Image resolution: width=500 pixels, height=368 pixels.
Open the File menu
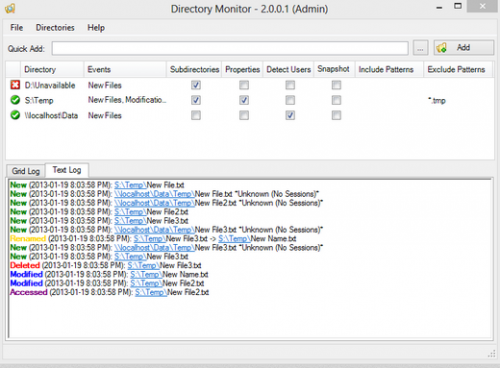(17, 28)
